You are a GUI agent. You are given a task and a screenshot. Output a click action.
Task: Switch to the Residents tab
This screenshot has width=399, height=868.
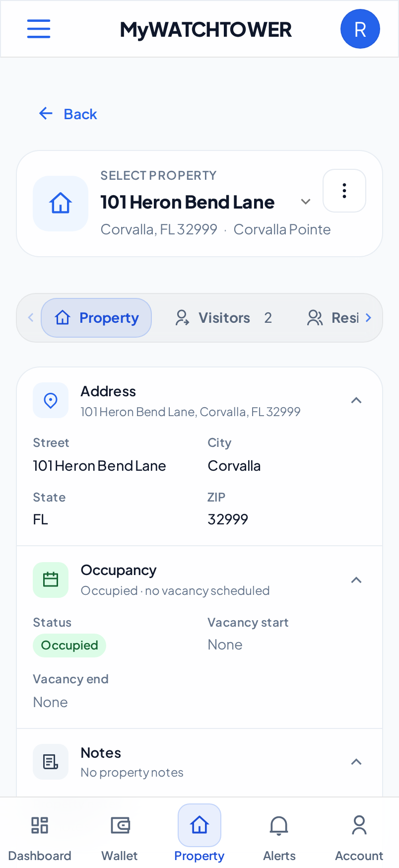333,318
